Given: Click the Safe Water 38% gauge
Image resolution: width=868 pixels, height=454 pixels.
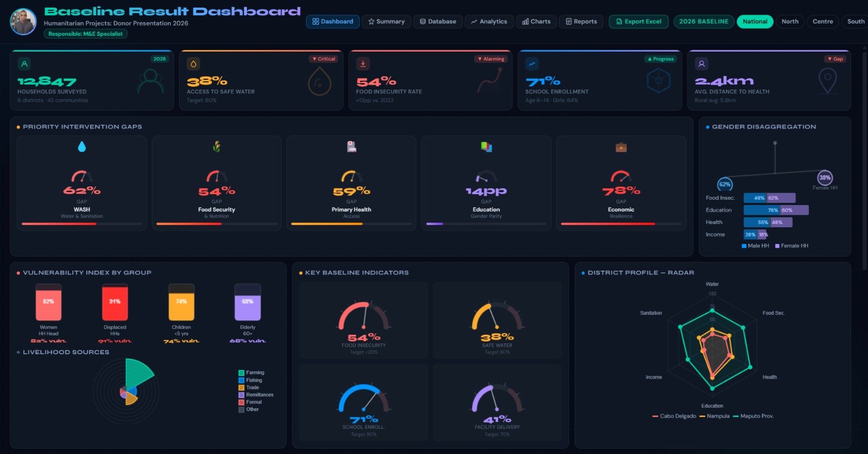Looking at the screenshot, I should click(x=497, y=316).
